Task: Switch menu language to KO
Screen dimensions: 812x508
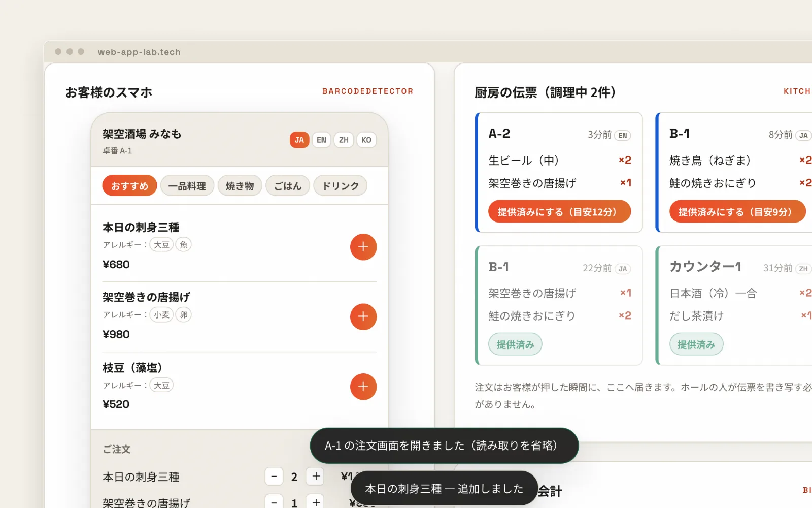Action: tap(366, 140)
